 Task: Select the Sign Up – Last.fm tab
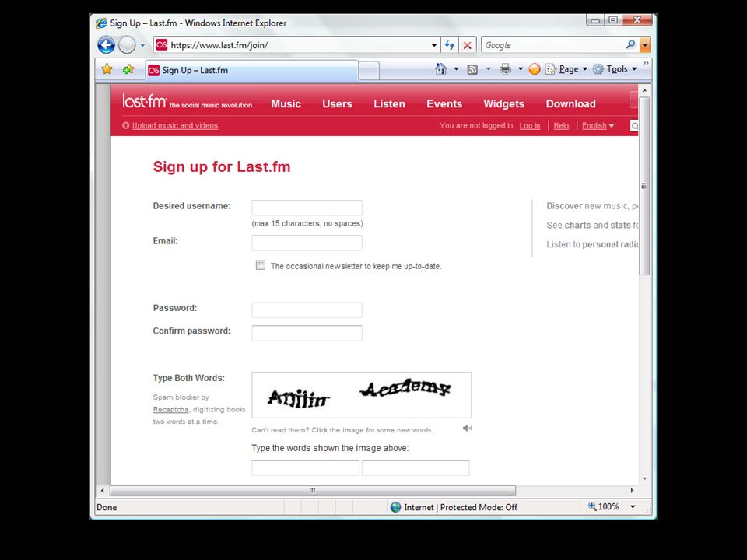[x=251, y=71]
